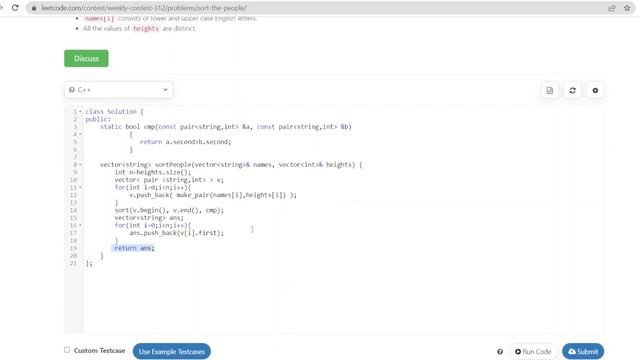
Task: Open the C++ language dropdown
Action: [x=118, y=90]
